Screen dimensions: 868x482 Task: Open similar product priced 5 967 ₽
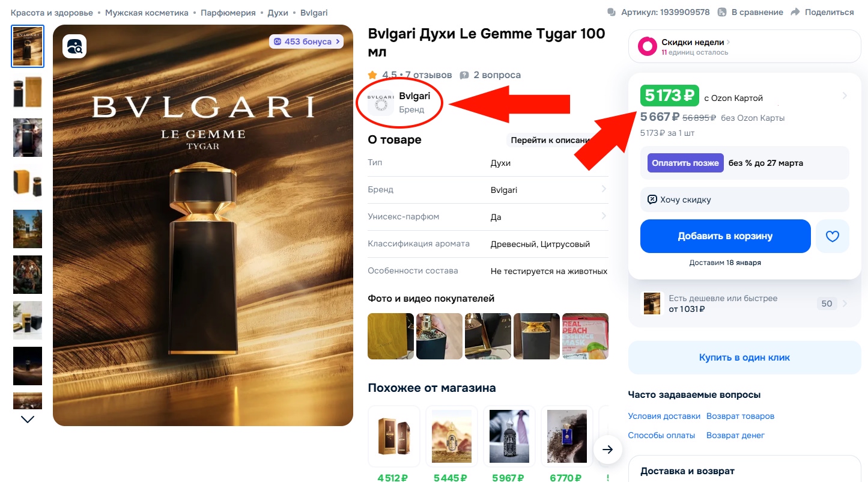pyautogui.click(x=508, y=436)
